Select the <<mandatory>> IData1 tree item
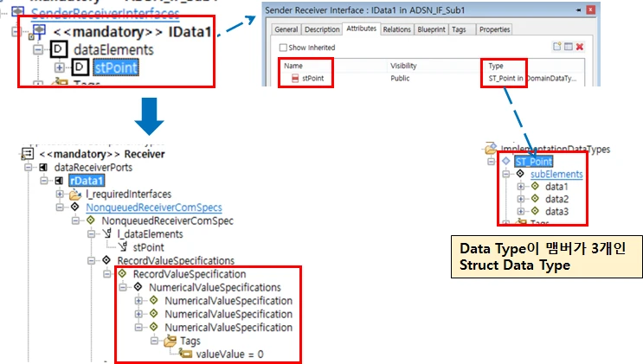This screenshot has height=364, width=643. point(132,32)
